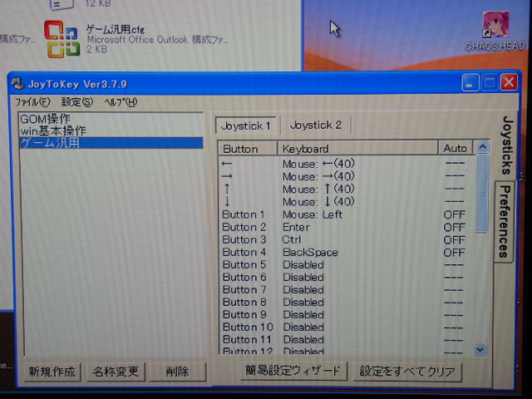This screenshot has height=399, width=532.
Task: Select the Button 10 Disabled row
Action: point(346,328)
